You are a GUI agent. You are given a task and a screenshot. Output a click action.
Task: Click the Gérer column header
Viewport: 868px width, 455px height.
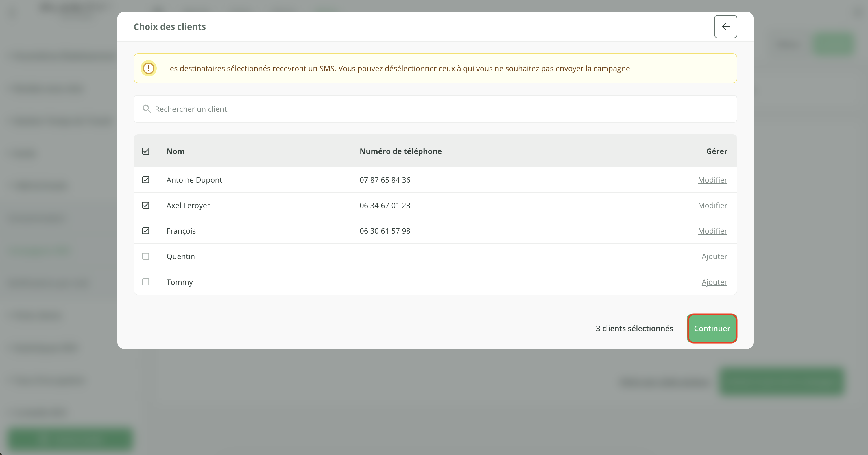coord(716,151)
